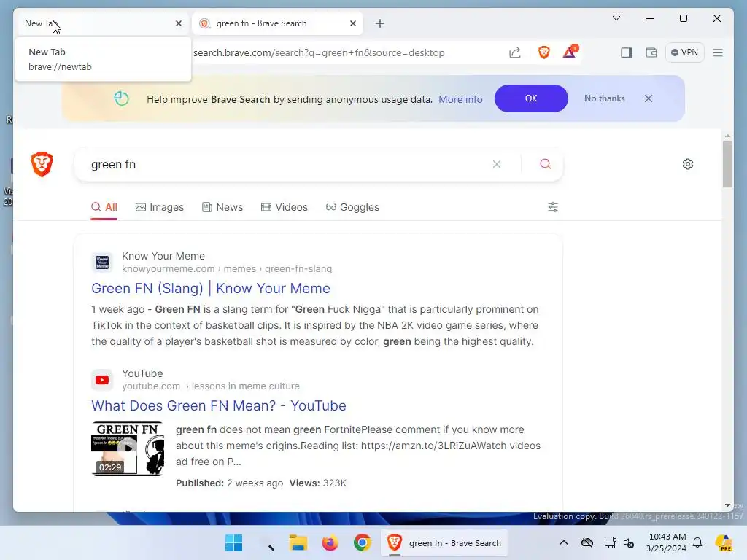Open What Does Green FN Mean YouTube result

[219, 405]
